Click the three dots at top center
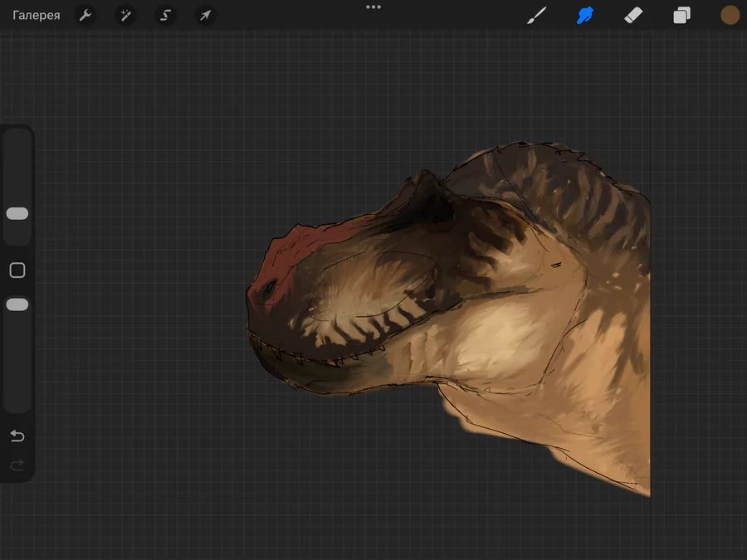This screenshot has width=747, height=560. coord(373,7)
